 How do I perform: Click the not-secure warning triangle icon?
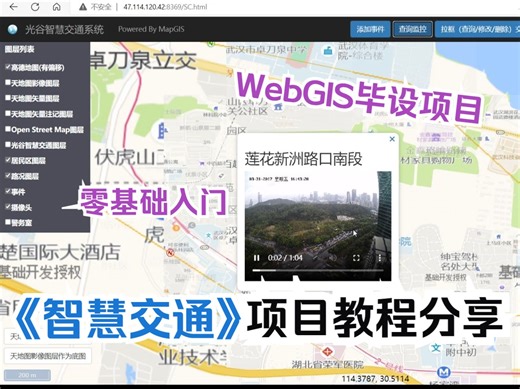pos(83,7)
